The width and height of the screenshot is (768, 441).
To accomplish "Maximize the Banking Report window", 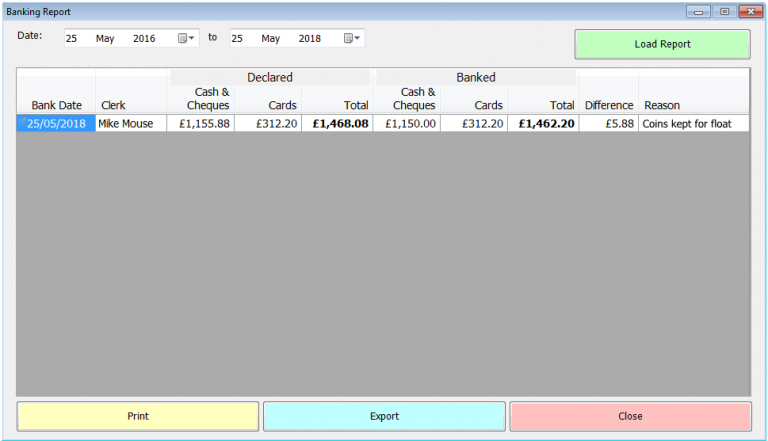I will click(x=724, y=12).
